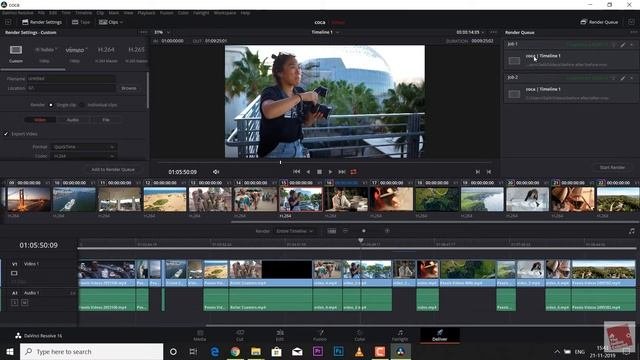Viewport: 640px width, 360px height.
Task: Select clip 09 Golden Gate bridge thumbnail
Action: pyautogui.click(x=29, y=199)
